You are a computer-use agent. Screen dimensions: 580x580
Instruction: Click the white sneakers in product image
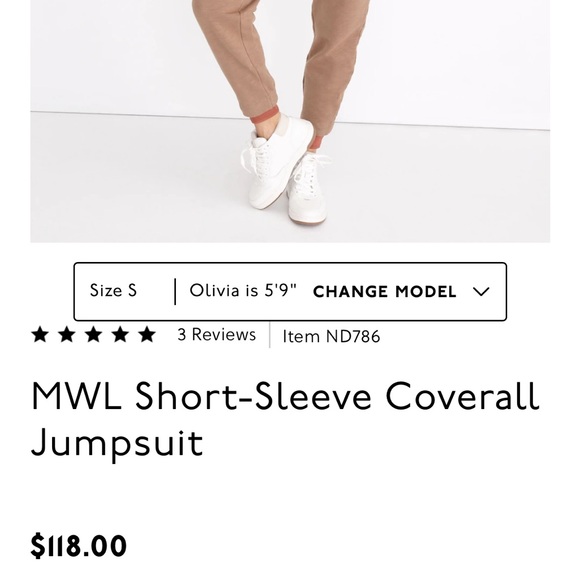[285, 171]
